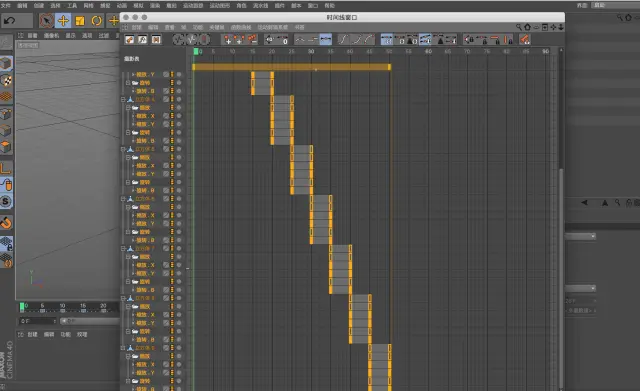
Task: Click the red bucket icon in timeline toolbar
Action: point(524,40)
